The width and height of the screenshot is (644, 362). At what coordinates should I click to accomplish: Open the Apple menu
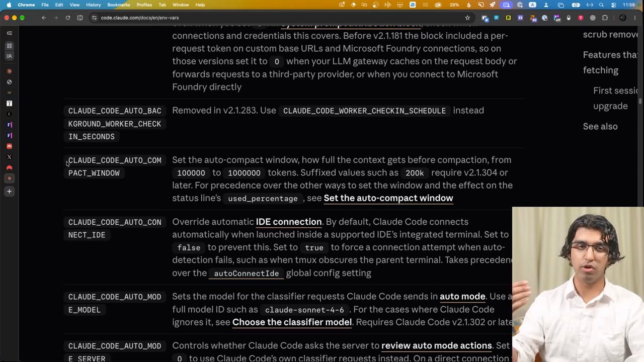[x=9, y=5]
